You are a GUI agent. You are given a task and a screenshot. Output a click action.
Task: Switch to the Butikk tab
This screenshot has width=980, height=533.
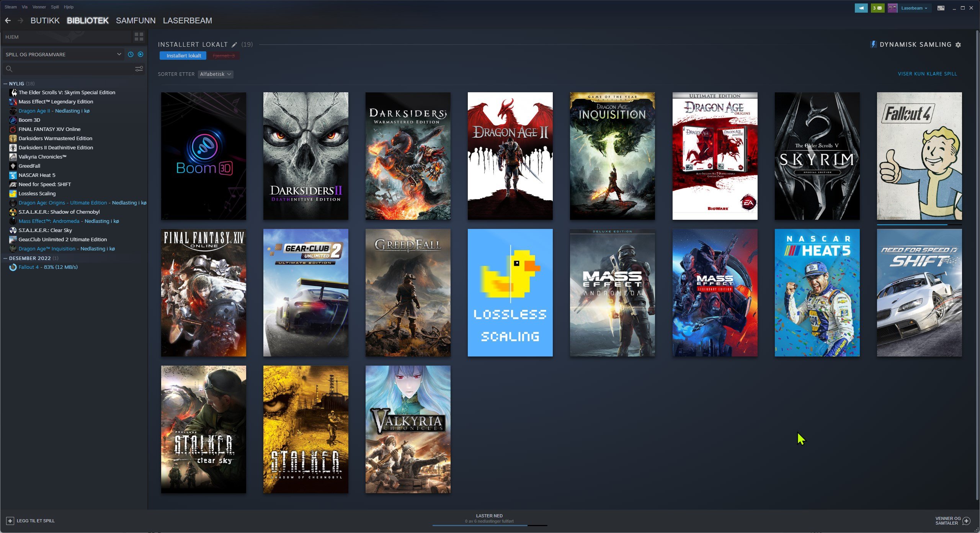[45, 21]
